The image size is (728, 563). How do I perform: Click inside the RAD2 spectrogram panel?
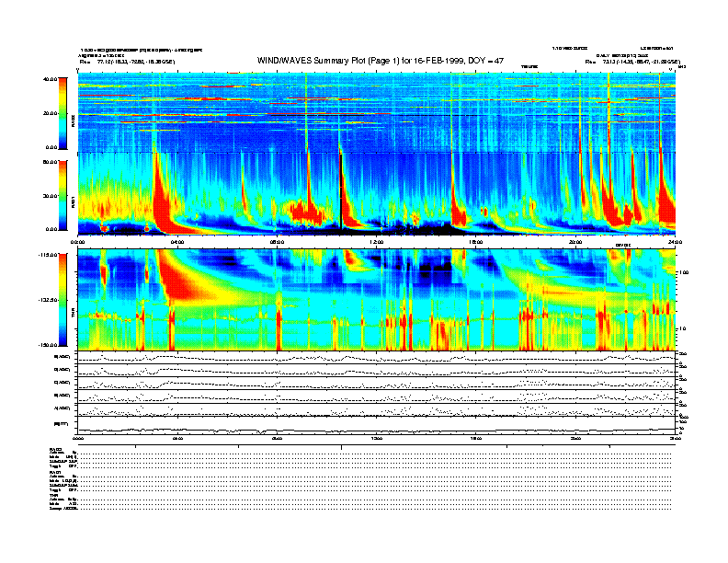click(377, 112)
